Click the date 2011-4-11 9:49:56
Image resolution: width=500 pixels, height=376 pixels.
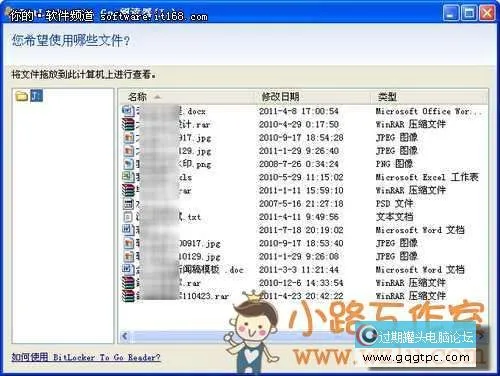[x=299, y=217]
